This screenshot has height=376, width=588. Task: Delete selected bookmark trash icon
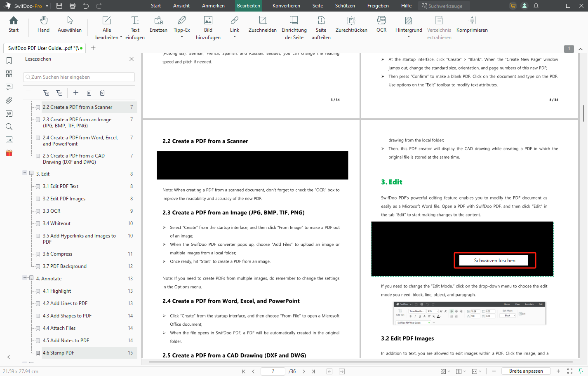click(89, 93)
